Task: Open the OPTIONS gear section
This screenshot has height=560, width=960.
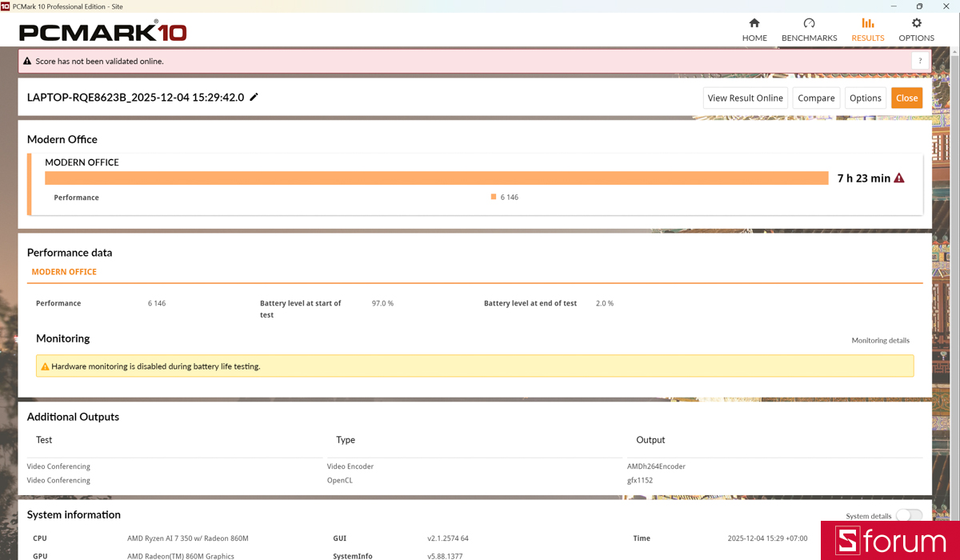Action: click(x=916, y=30)
